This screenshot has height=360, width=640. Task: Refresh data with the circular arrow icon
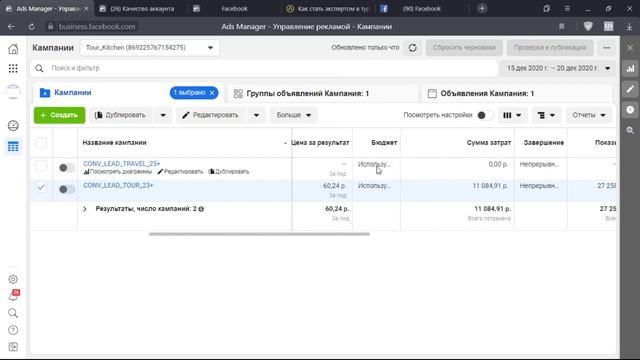(413, 48)
